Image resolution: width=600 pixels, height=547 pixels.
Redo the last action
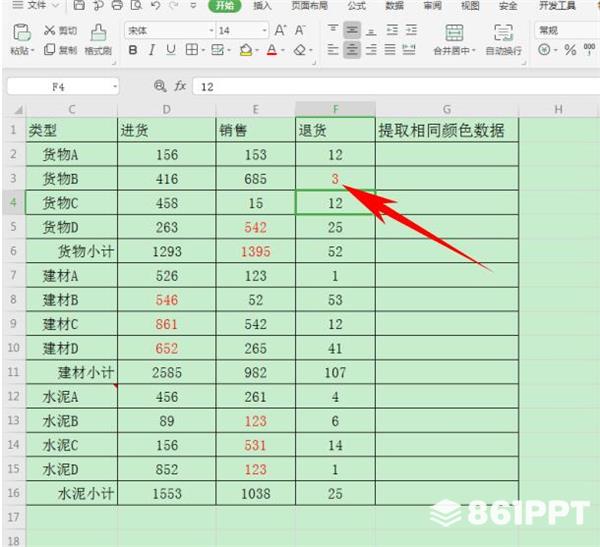[x=174, y=5]
